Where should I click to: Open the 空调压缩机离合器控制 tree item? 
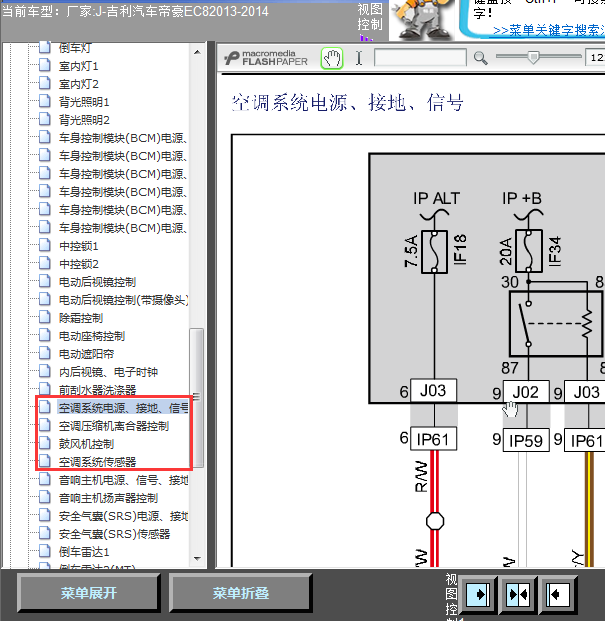pyautogui.click(x=114, y=426)
